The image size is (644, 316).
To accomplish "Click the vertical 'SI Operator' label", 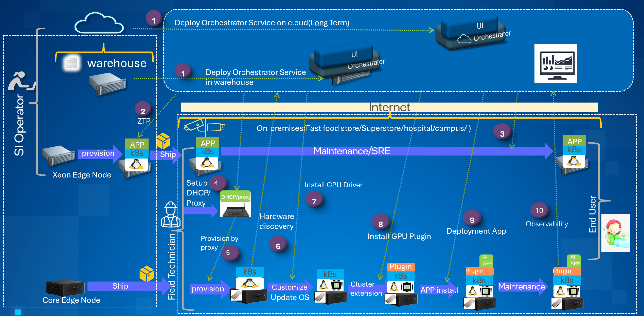I will (x=19, y=125).
